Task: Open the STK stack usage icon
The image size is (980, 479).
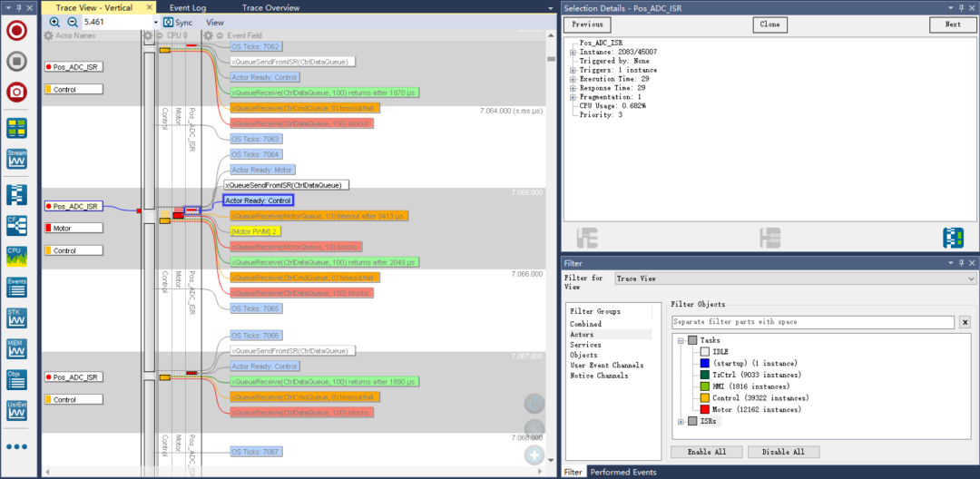Action: [17, 318]
